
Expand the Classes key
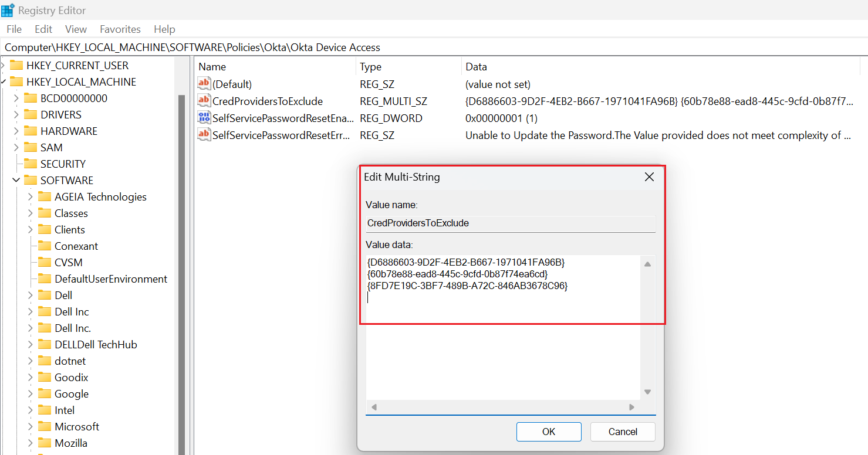pyautogui.click(x=31, y=213)
